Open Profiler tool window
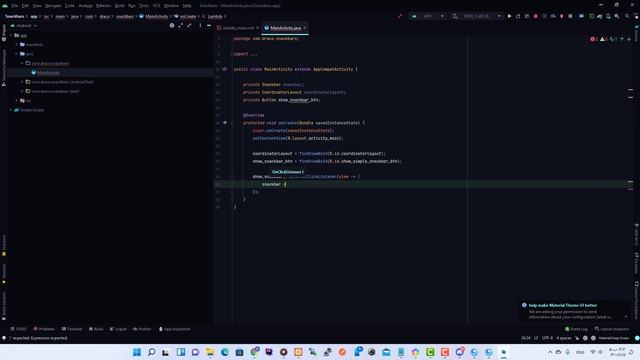The width and height of the screenshot is (640, 360). point(142,329)
